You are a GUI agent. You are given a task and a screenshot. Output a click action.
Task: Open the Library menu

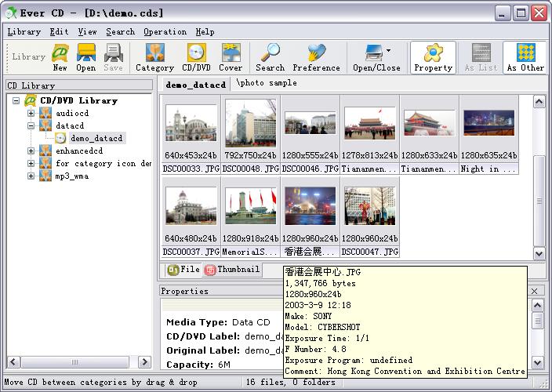click(24, 32)
